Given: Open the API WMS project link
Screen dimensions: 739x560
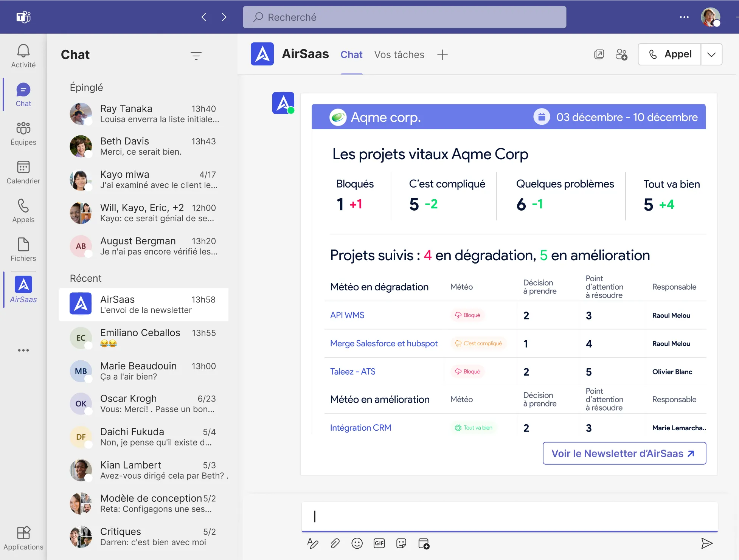Looking at the screenshot, I should (347, 315).
